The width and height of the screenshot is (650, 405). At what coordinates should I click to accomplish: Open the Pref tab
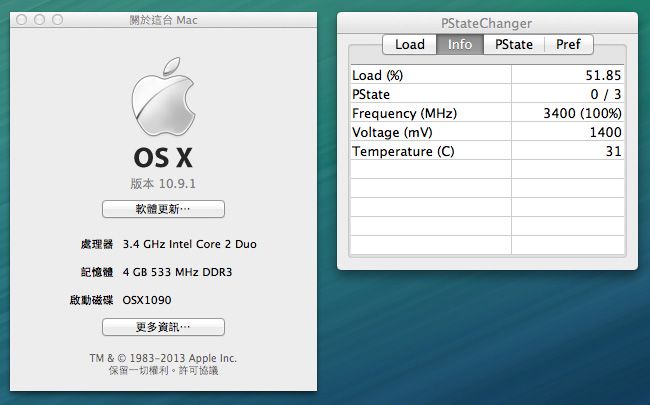coord(568,44)
